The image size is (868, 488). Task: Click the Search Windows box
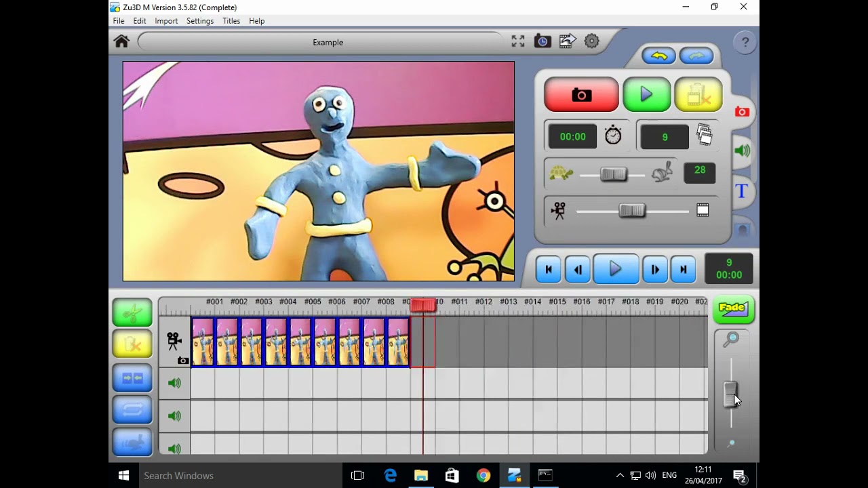pos(241,476)
